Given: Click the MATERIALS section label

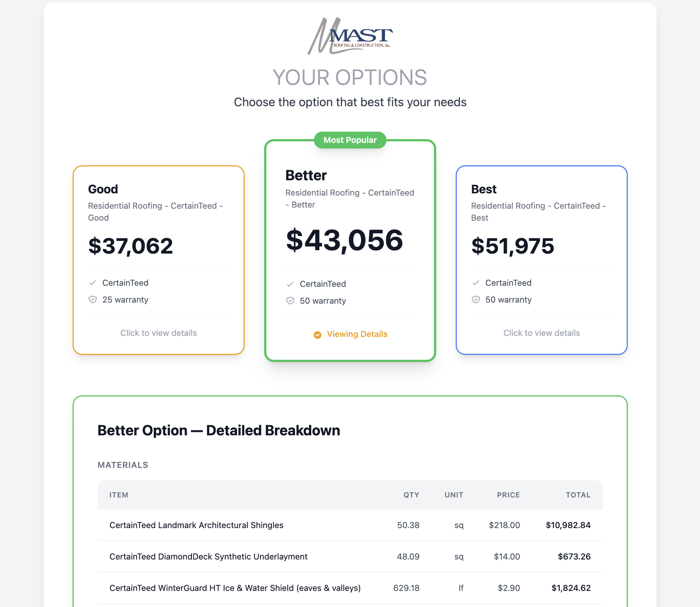Looking at the screenshot, I should click(123, 465).
